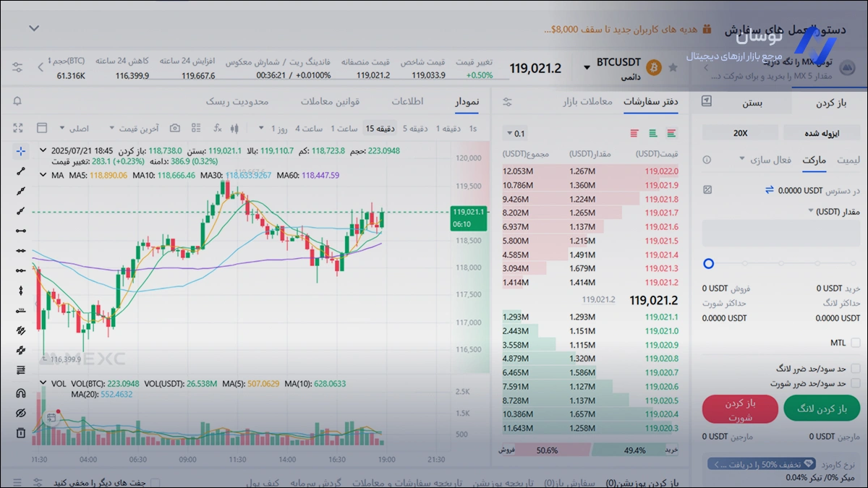Image resolution: width=868 pixels, height=488 pixels.
Task: Click the 20X leverage button
Action: click(x=740, y=133)
